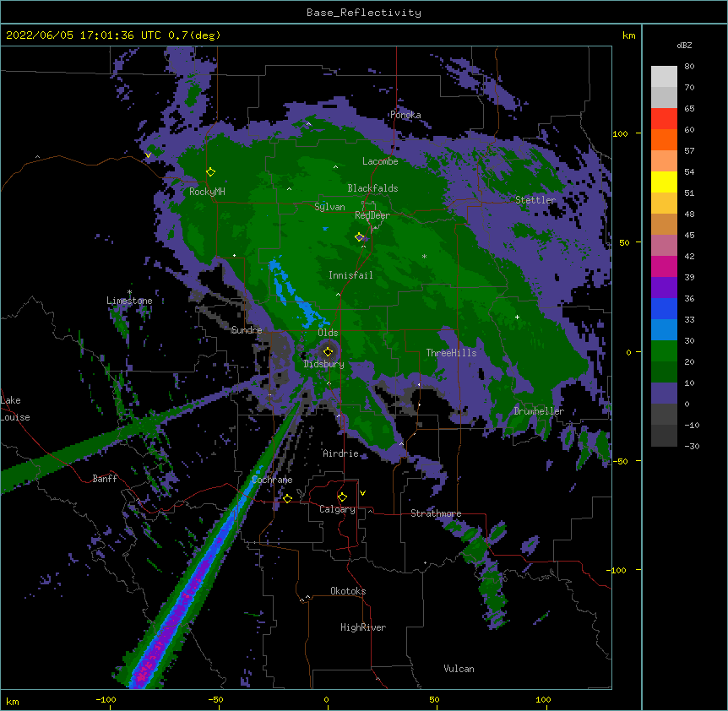Click the Drumheller town label
Screen dimensions: 728x711
coord(539,411)
